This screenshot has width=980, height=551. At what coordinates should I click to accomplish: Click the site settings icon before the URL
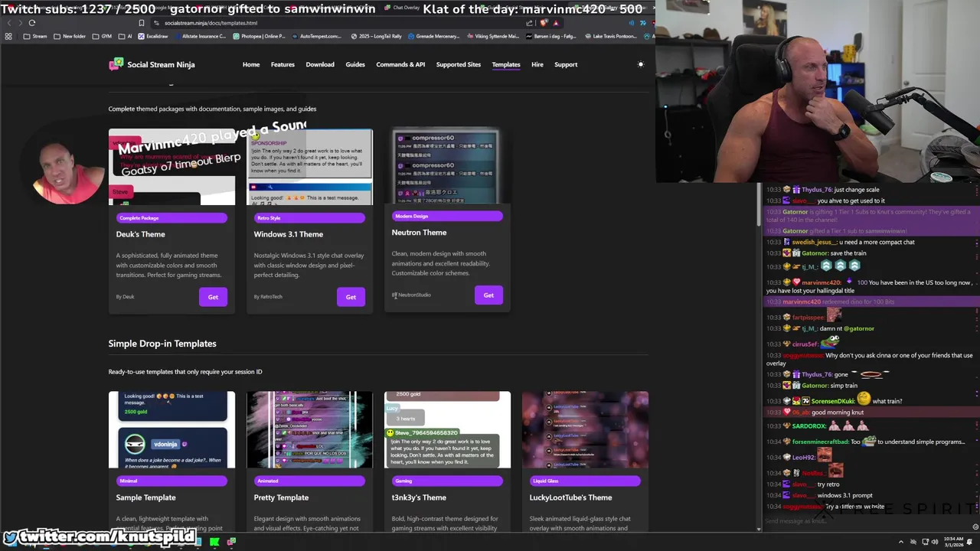(x=156, y=23)
